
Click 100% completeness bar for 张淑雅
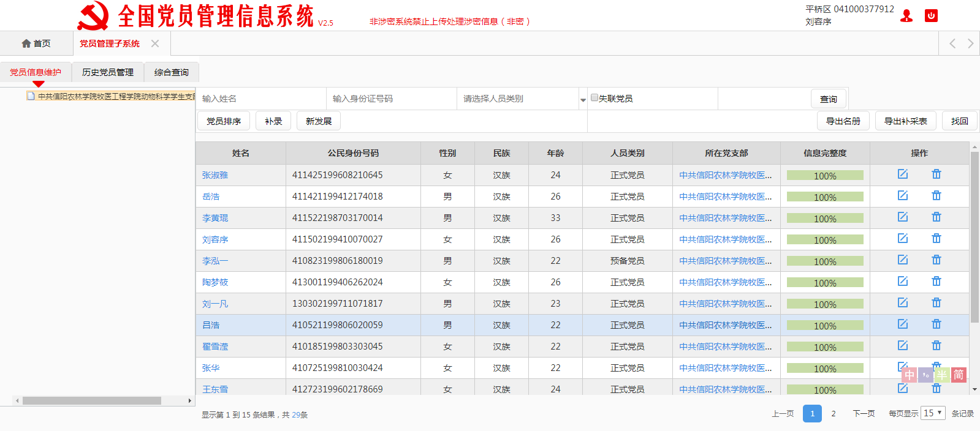coord(825,175)
